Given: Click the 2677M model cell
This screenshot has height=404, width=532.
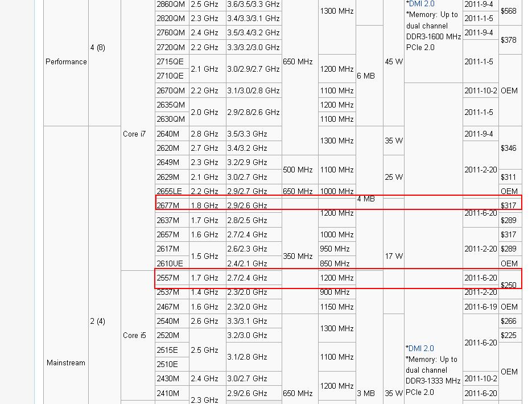Looking at the screenshot, I should pyautogui.click(x=172, y=205).
